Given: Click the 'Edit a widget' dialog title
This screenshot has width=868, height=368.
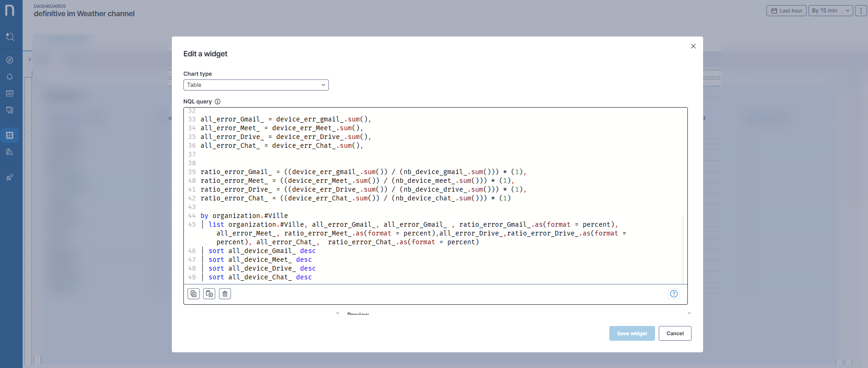Looking at the screenshot, I should click(205, 54).
